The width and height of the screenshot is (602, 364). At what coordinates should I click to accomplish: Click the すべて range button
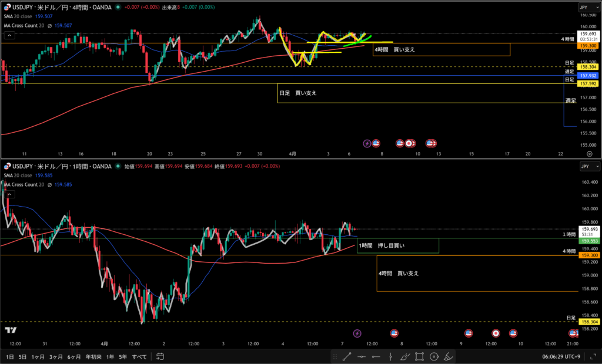pyautogui.click(x=139, y=356)
